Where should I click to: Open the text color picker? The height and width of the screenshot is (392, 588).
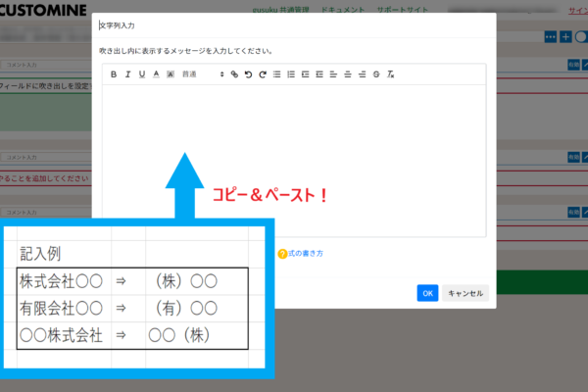click(x=156, y=74)
